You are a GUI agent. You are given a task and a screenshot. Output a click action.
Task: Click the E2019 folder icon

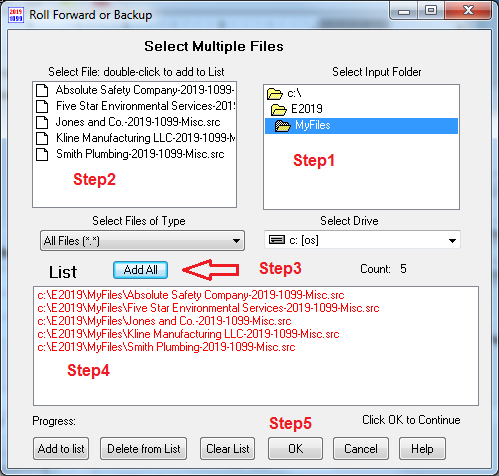(x=279, y=109)
